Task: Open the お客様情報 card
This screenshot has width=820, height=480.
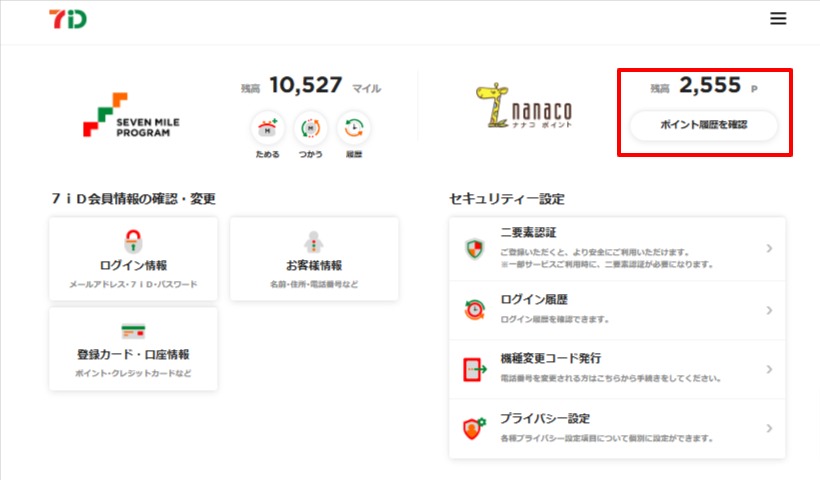Action: tap(314, 259)
